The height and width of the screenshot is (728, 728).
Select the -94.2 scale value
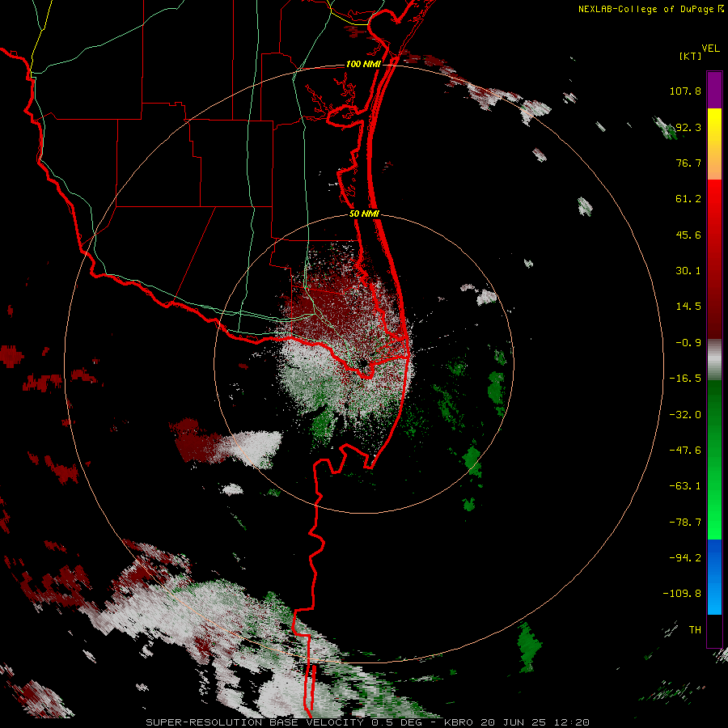click(x=685, y=558)
